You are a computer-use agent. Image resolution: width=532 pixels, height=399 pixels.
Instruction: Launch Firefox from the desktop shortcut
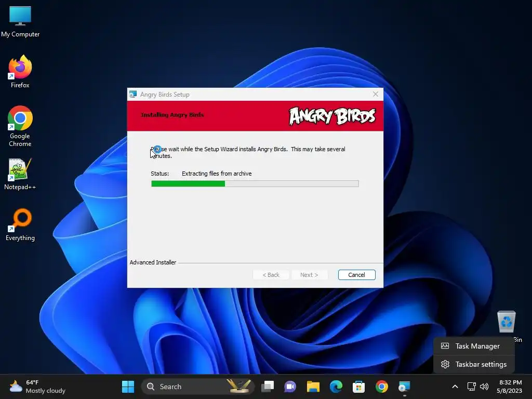point(20,72)
